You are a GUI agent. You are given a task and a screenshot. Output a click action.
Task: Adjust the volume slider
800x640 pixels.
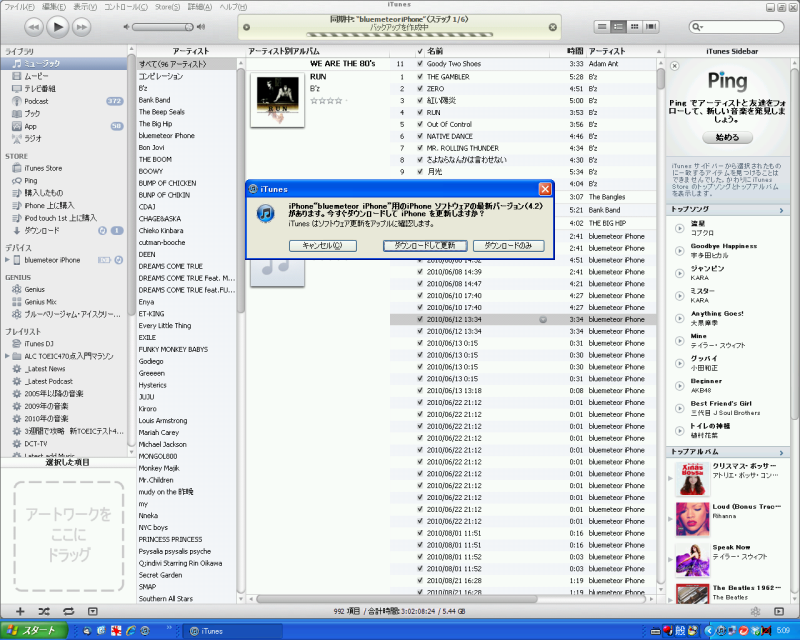tap(163, 27)
